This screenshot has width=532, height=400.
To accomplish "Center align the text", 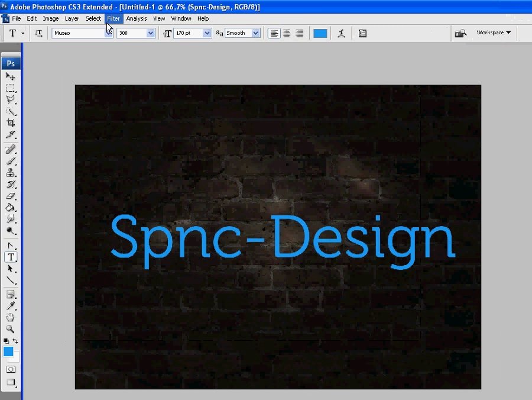I will [287, 33].
